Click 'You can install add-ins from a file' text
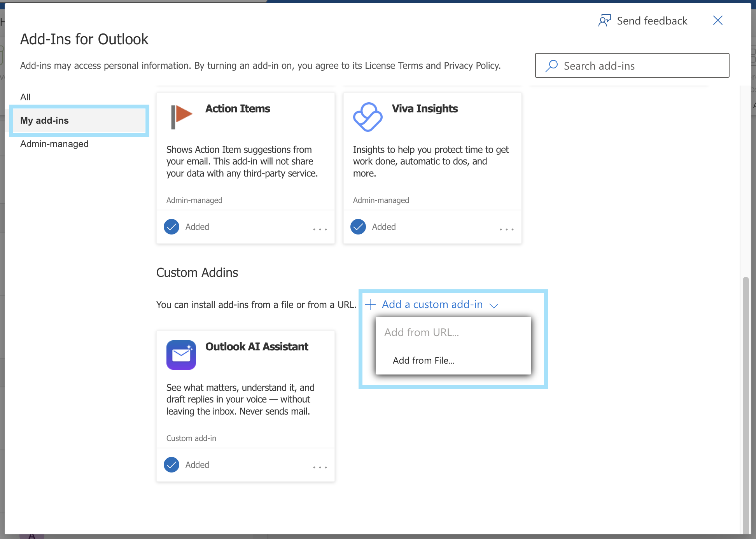 tap(256, 305)
